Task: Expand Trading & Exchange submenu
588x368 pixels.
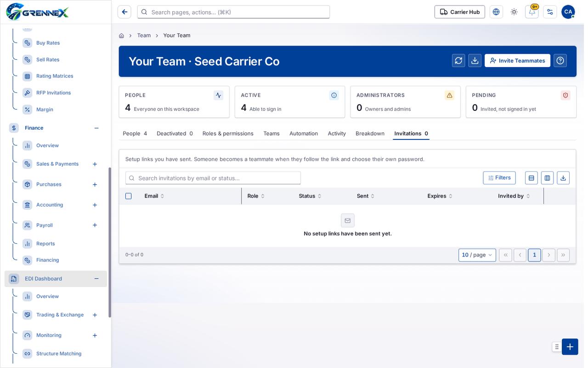Action: 95,315
